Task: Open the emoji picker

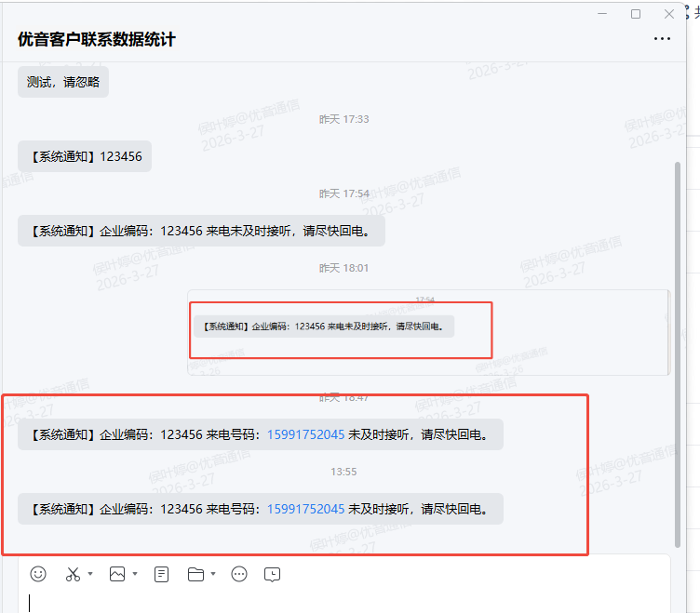Action: pos(38,574)
